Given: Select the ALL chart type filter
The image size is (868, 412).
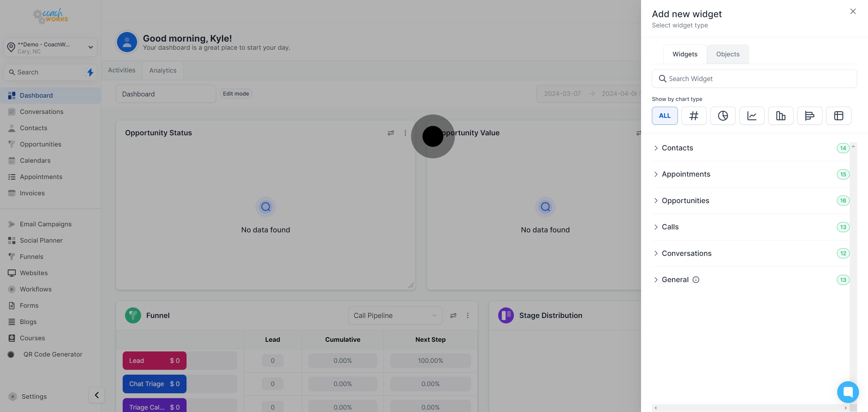Looking at the screenshot, I should point(665,115).
